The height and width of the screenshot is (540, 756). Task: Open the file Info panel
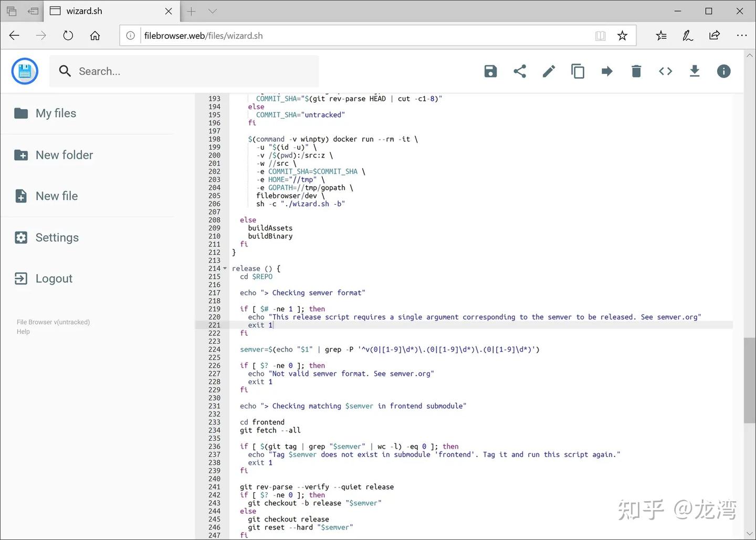723,71
